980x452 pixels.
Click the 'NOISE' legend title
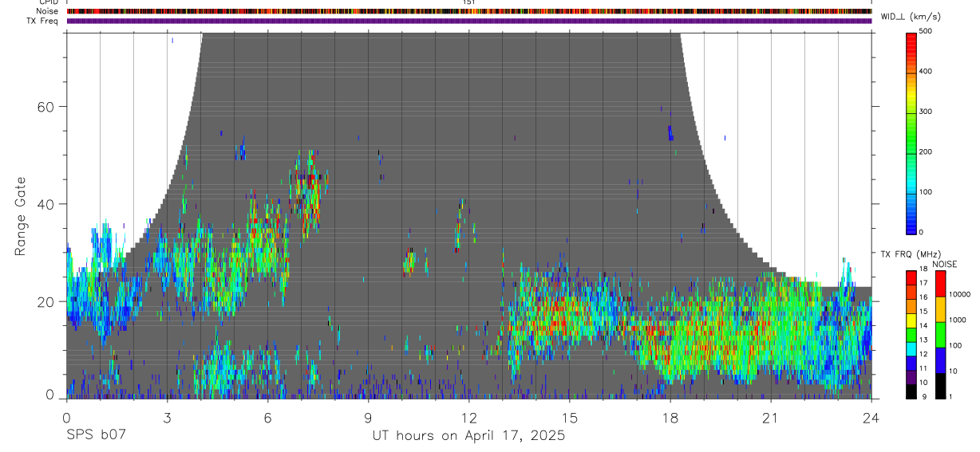coord(946,263)
